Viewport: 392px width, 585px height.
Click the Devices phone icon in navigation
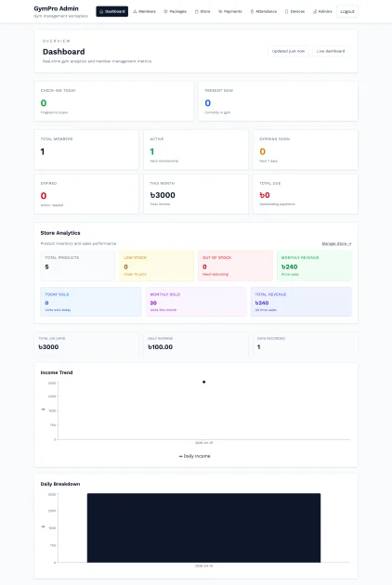[287, 11]
